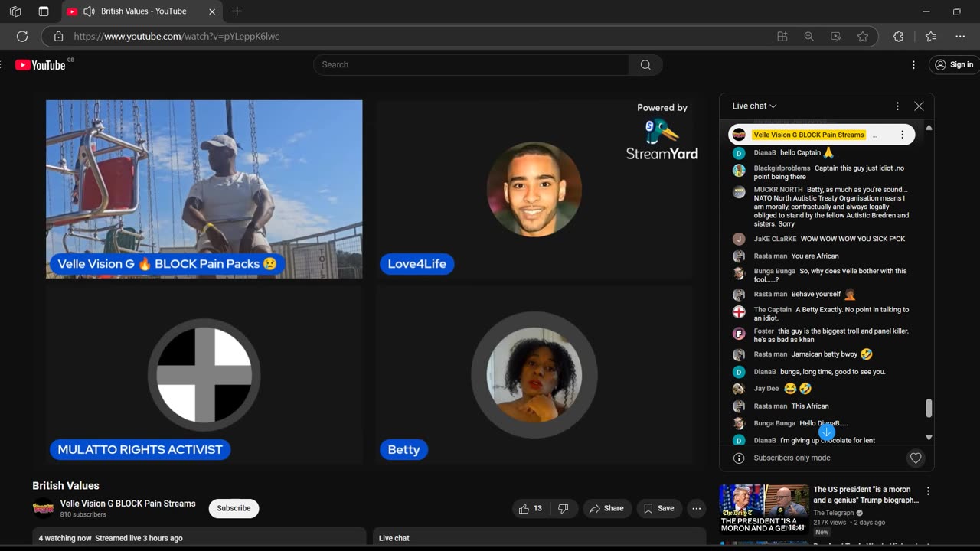The width and height of the screenshot is (980, 551).
Task: Subscribe to Velle Vision G BLOCK channel
Action: point(234,508)
